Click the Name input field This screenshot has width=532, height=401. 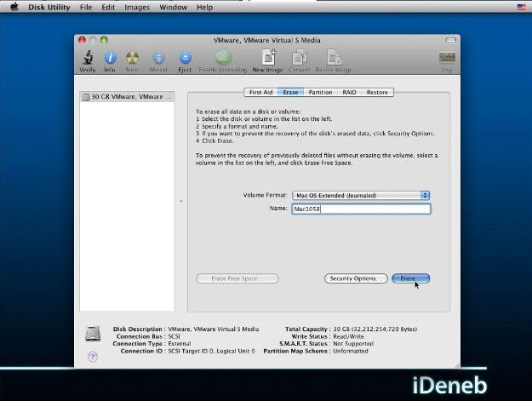[x=362, y=209]
